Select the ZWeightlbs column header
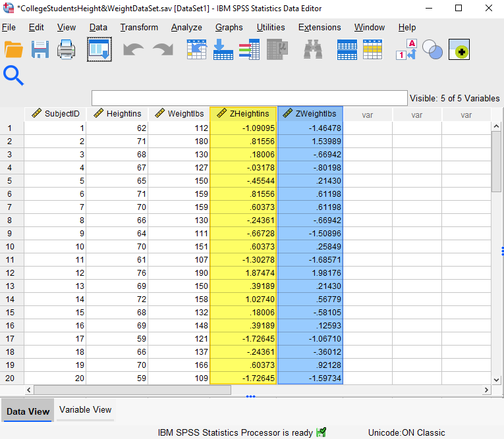 310,114
